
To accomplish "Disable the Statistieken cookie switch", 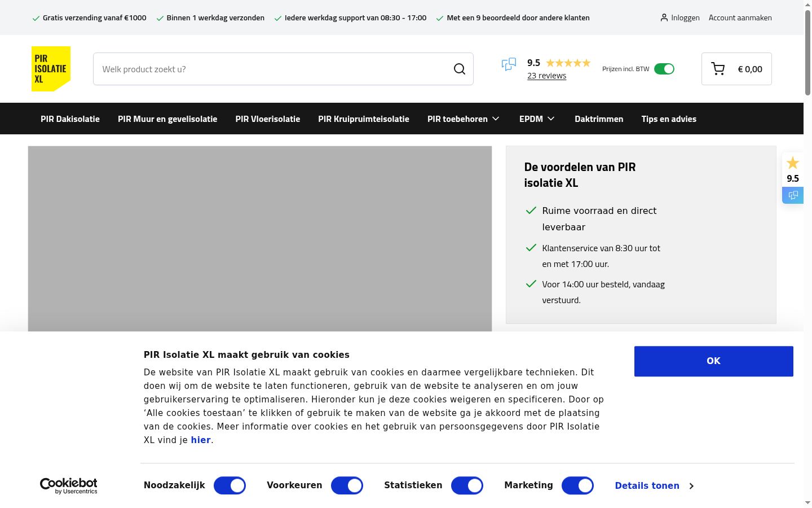I will coord(467,485).
